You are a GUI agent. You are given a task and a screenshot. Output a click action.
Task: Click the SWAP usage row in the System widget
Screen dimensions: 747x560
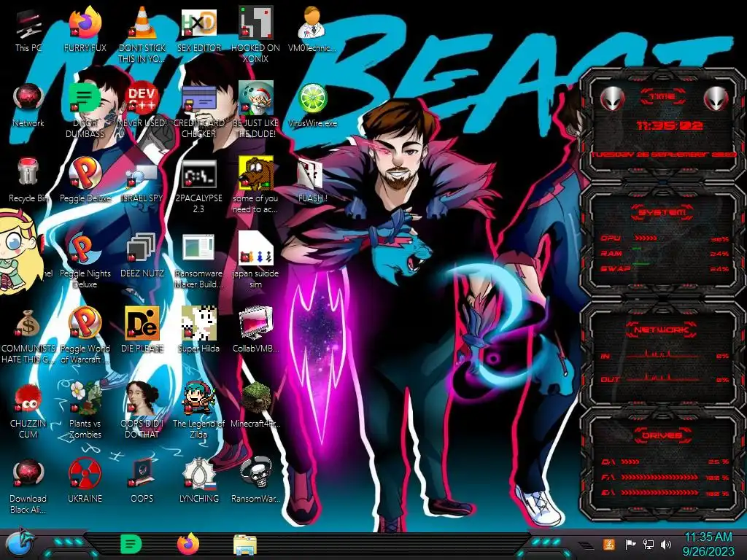point(665,268)
